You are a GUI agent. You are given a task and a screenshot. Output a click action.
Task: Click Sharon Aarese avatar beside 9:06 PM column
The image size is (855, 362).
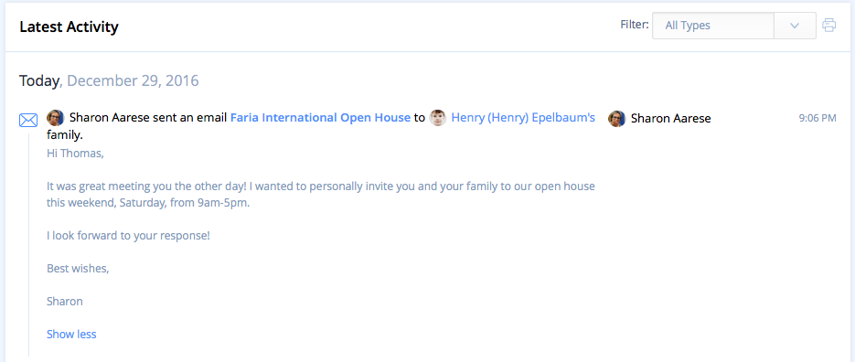click(x=617, y=118)
